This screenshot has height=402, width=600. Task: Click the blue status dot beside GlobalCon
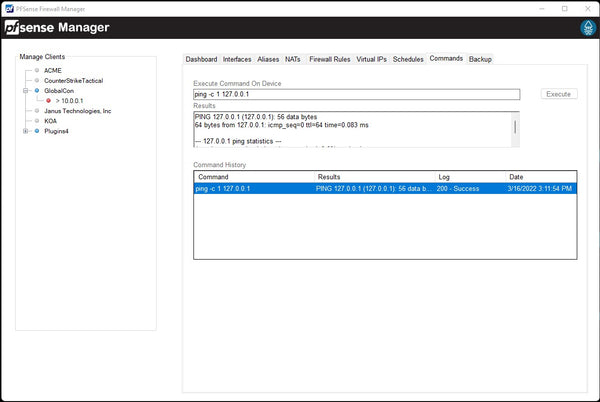(37, 91)
